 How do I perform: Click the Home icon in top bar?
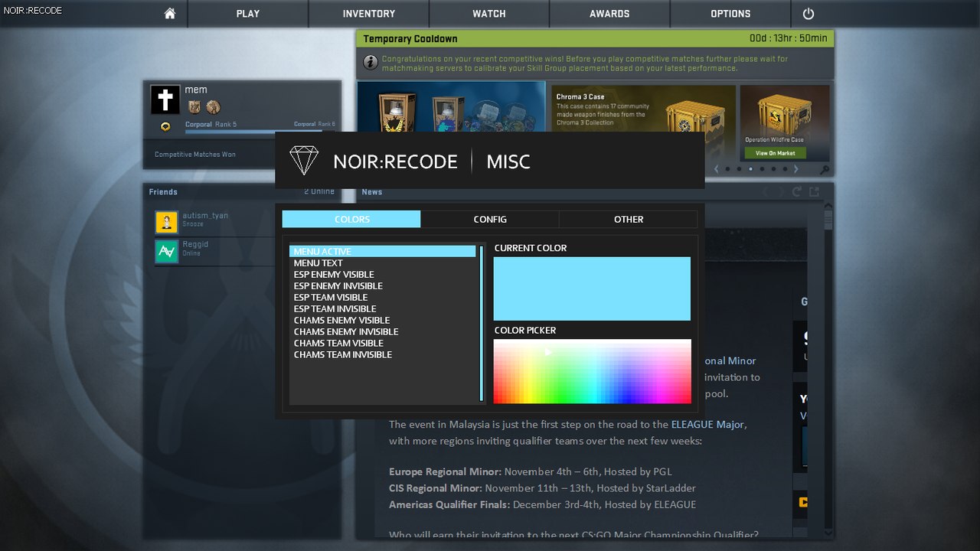click(170, 14)
